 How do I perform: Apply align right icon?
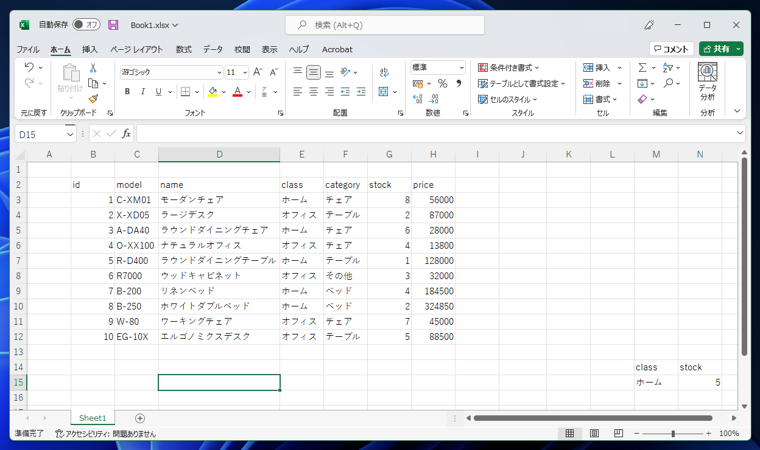(x=330, y=92)
